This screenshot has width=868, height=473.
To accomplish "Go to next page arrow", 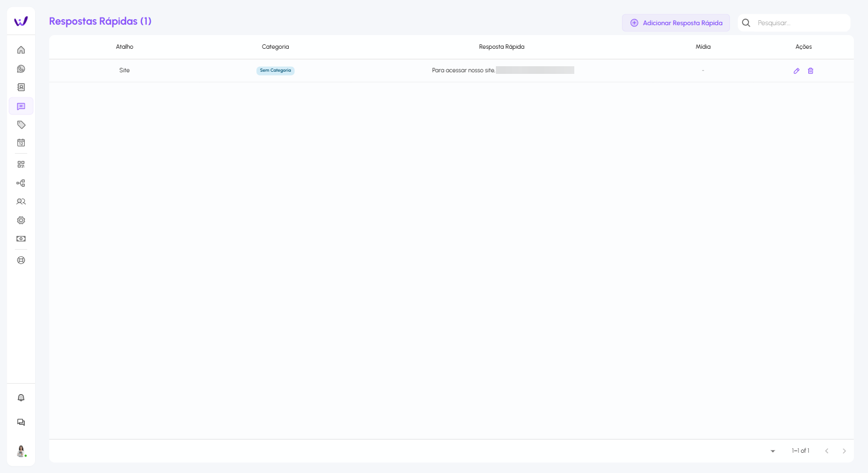I will 844,451.
